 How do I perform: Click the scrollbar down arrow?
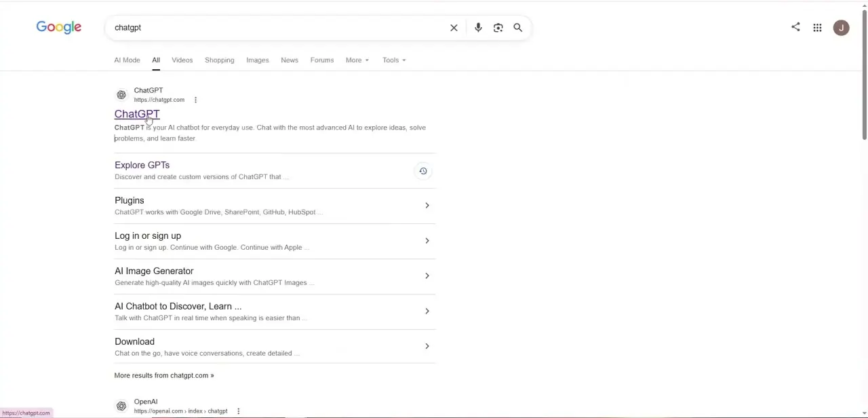tap(865, 414)
